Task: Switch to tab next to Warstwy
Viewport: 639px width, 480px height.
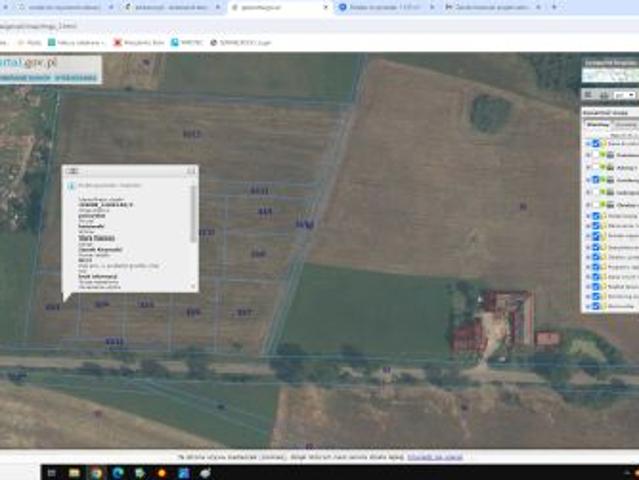Action: pos(626,125)
